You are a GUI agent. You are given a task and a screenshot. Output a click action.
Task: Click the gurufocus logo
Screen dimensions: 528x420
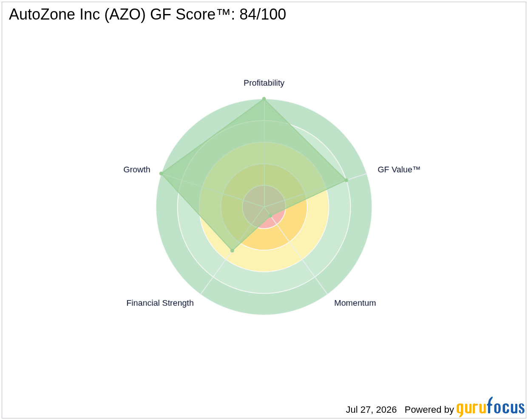coord(490,408)
